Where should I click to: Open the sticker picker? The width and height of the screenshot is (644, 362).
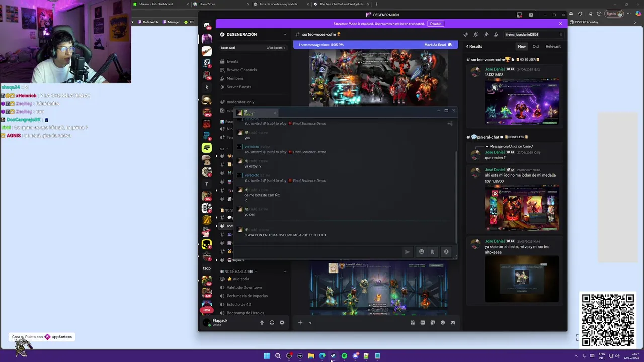click(433, 322)
